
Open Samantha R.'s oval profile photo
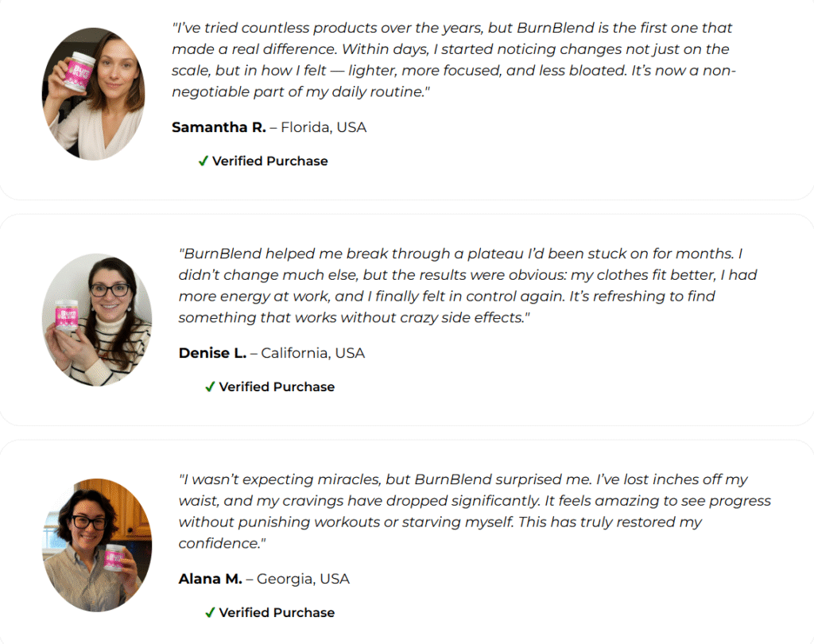[93, 94]
